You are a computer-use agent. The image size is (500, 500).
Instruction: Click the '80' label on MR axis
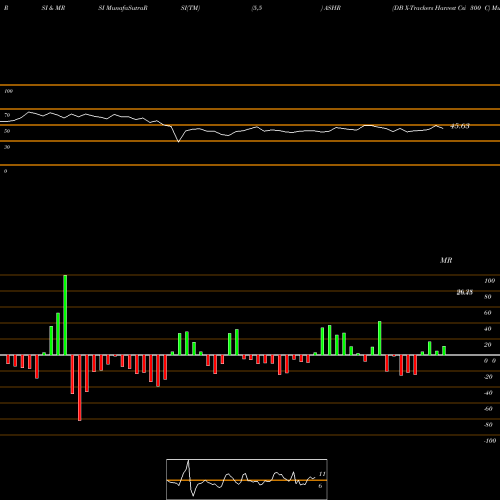[488, 297]
